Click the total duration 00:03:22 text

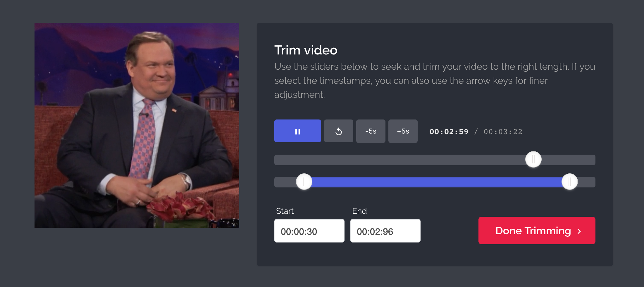tap(503, 132)
